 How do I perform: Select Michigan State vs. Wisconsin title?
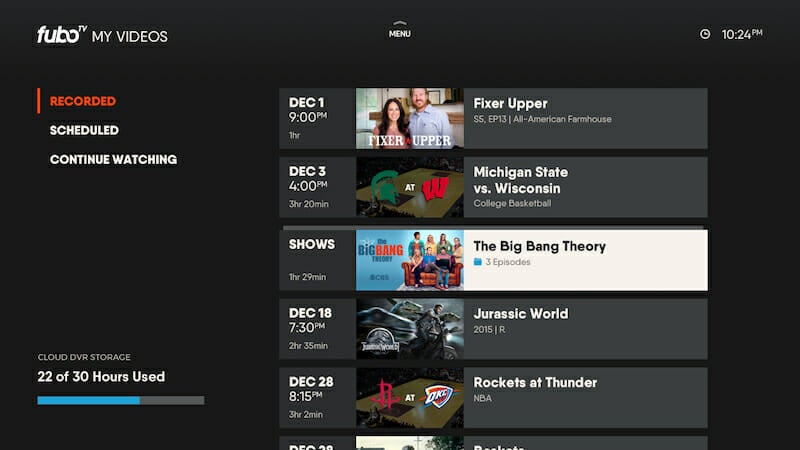pos(520,180)
